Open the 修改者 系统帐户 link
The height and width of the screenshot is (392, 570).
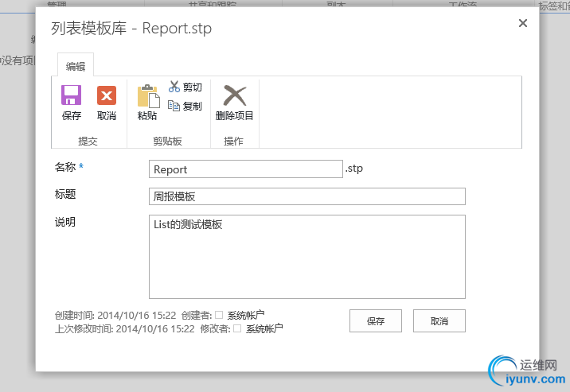point(264,329)
